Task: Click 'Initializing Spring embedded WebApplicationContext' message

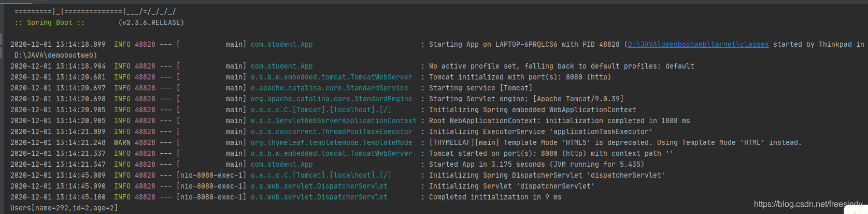Action: click(532, 110)
